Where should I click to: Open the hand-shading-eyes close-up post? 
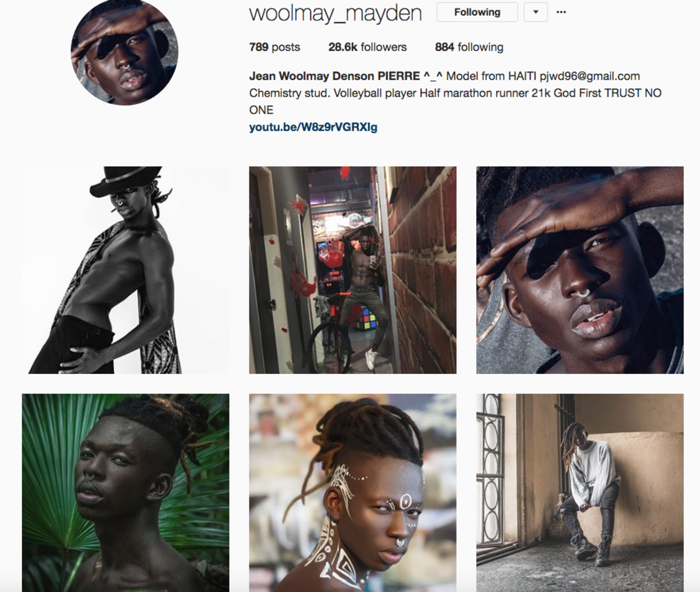(580, 270)
